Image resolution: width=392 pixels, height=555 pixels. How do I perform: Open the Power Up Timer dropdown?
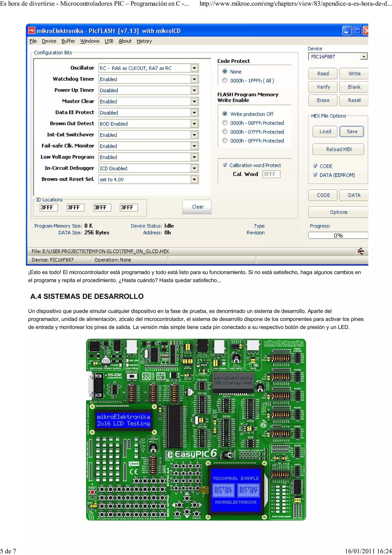tap(194, 90)
